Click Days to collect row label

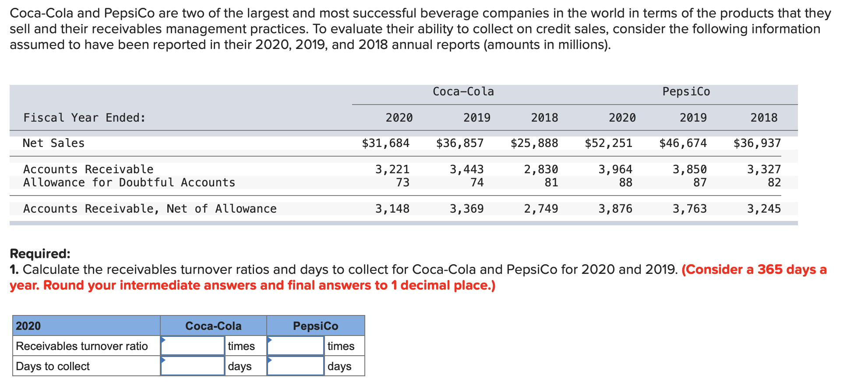click(x=53, y=366)
